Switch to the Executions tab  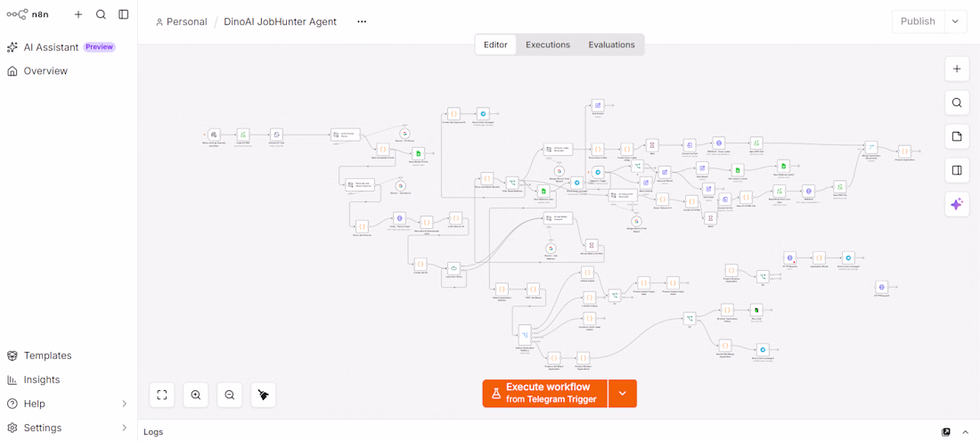pyautogui.click(x=548, y=45)
